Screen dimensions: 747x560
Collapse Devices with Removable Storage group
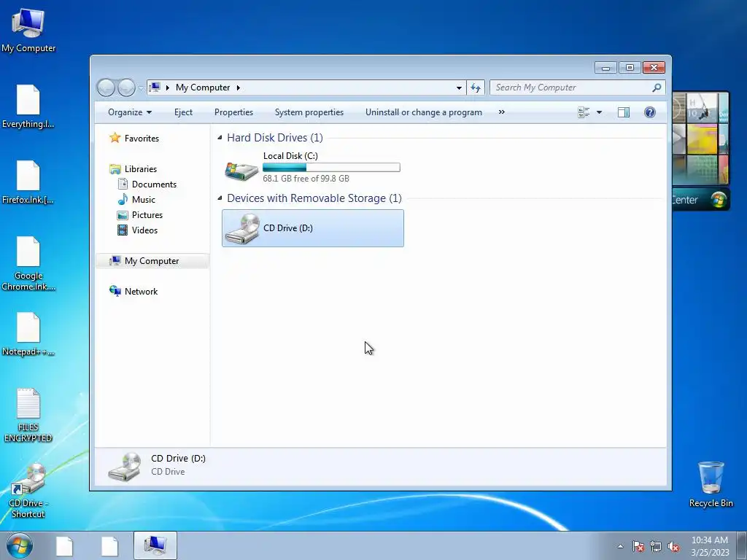click(x=220, y=198)
